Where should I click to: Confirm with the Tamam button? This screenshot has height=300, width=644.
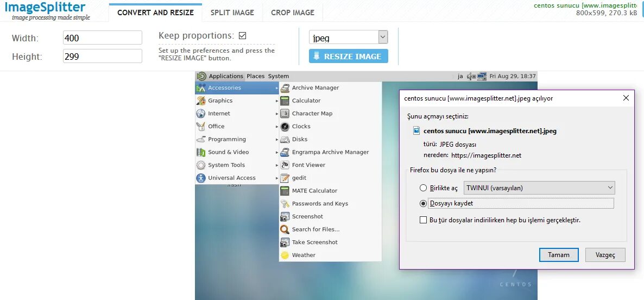pos(559,255)
